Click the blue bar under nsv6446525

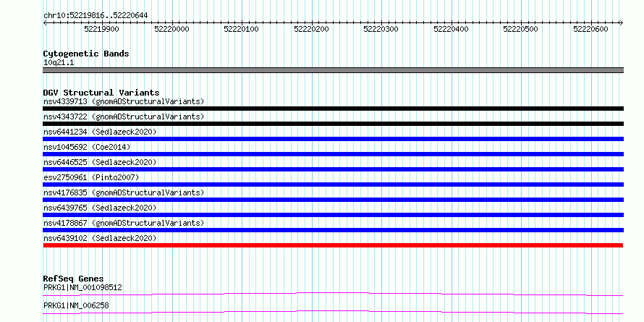[333, 169]
